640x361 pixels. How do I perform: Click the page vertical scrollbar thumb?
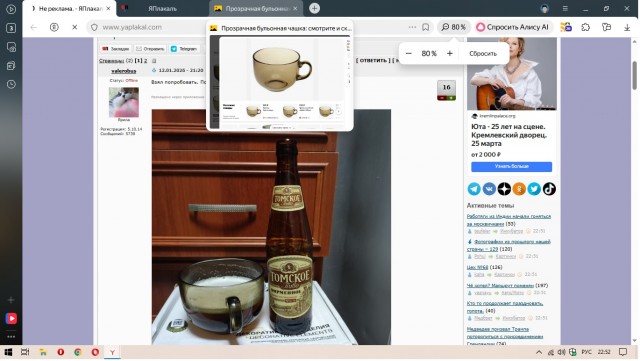coord(635,76)
